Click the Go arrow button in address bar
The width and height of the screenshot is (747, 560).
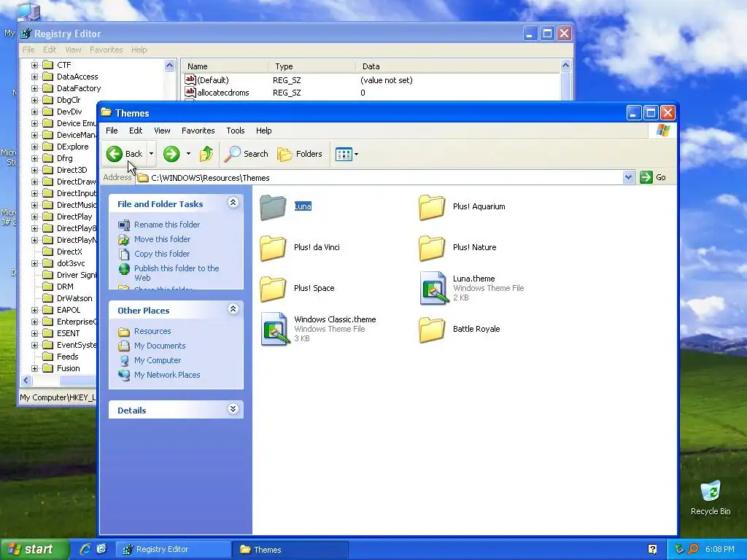646,177
